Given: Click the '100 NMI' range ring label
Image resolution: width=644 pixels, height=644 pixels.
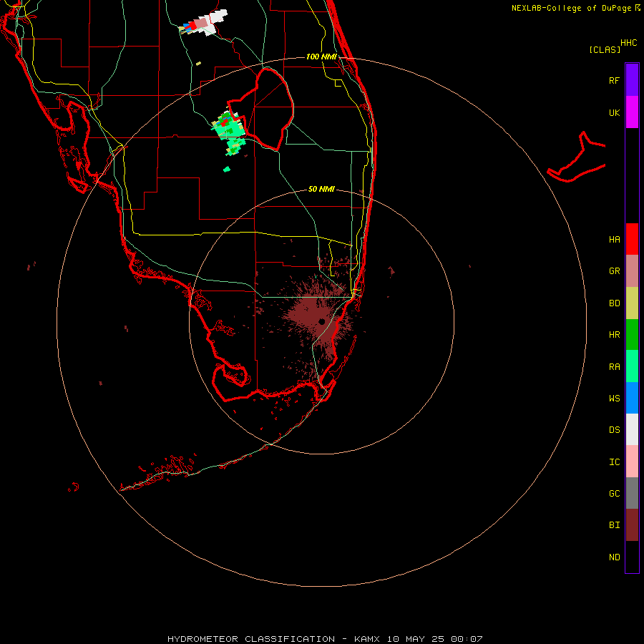Looking at the screenshot, I should 321,57.
